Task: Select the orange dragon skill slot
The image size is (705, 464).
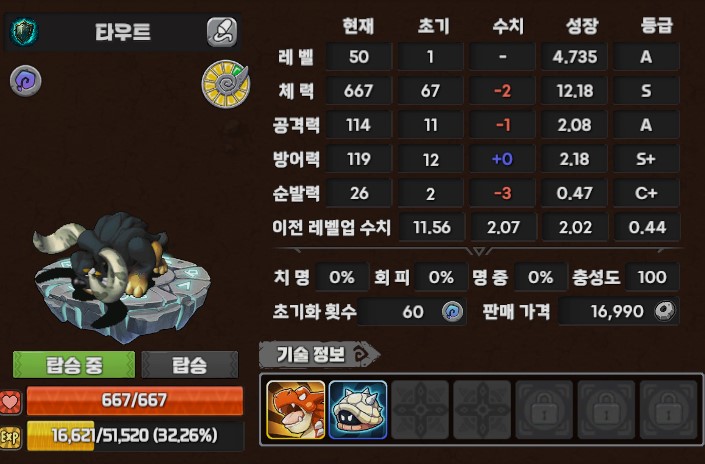Action: coord(296,410)
